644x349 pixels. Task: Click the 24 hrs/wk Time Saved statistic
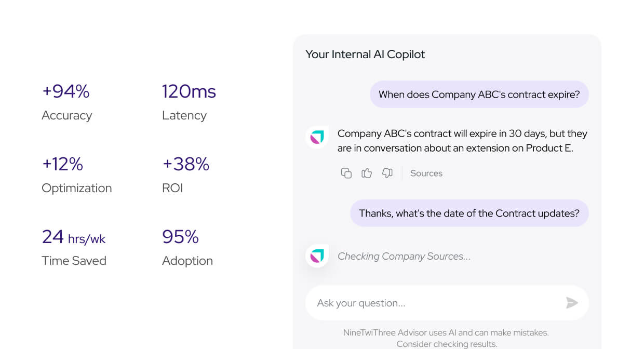tap(74, 248)
